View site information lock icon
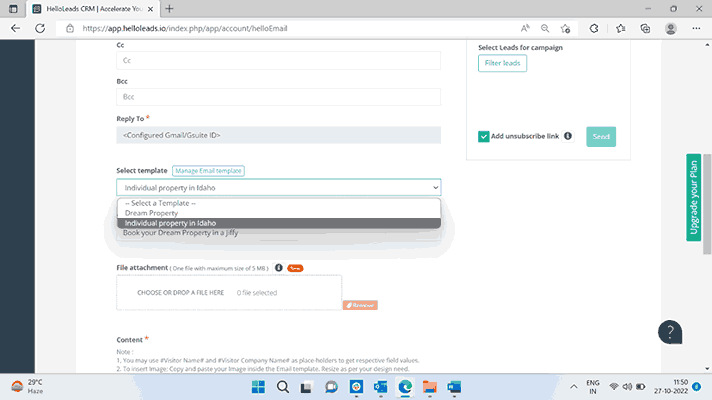Screen dimensions: 712x400 coord(70,28)
